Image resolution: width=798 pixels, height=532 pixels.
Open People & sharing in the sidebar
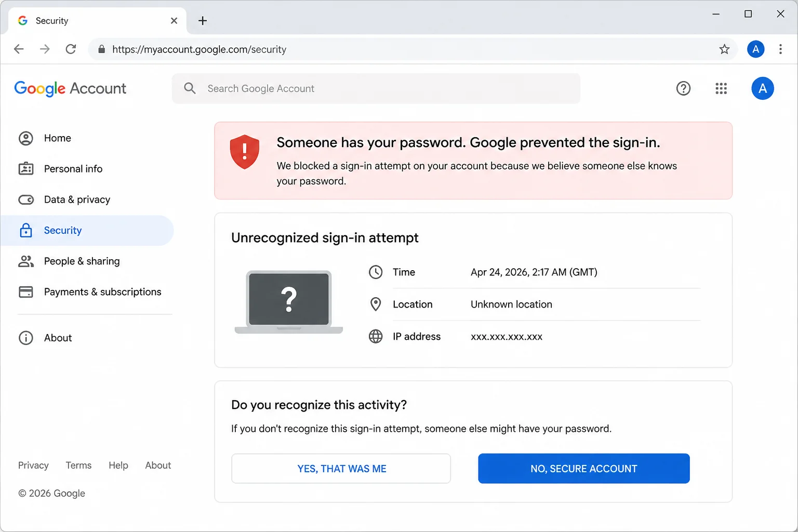87,261
